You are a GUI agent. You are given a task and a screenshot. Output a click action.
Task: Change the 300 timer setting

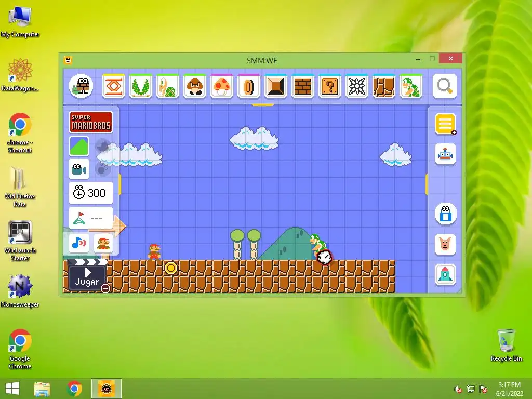90,193
